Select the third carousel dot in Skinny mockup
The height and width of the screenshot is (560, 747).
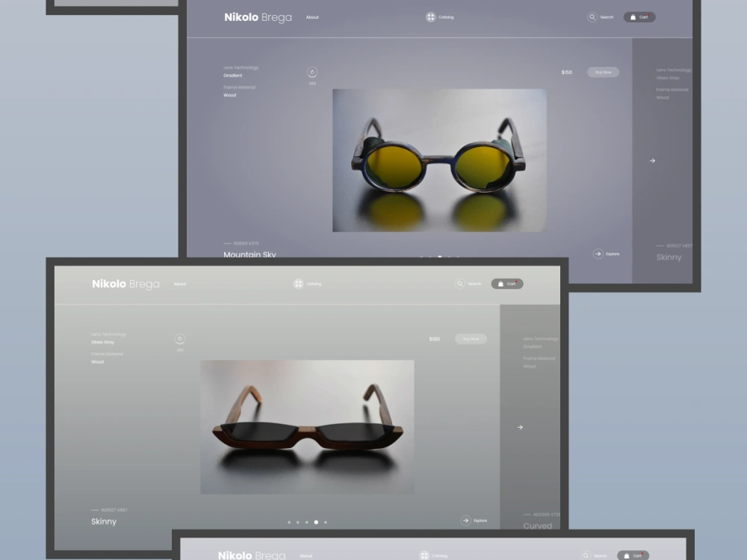307,523
